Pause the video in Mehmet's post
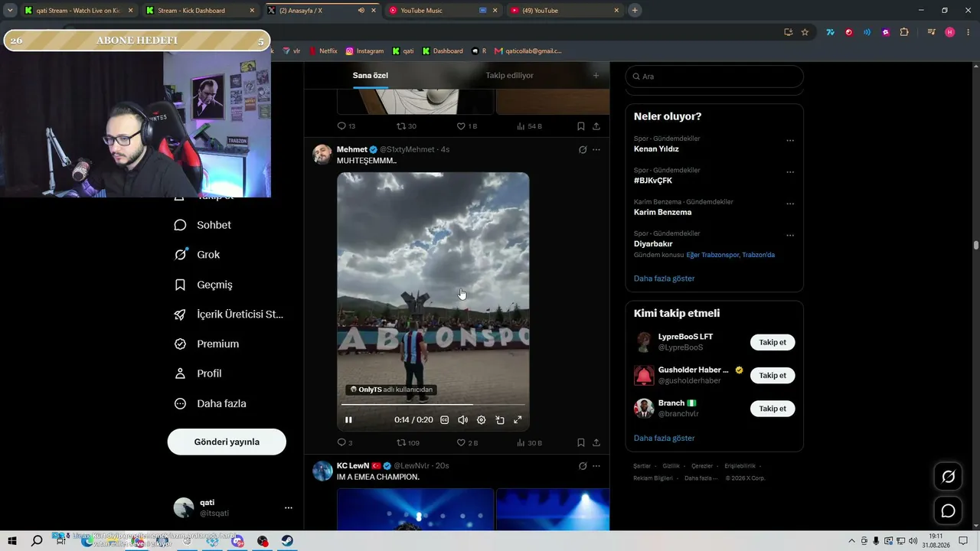The width and height of the screenshot is (980, 551). point(348,419)
